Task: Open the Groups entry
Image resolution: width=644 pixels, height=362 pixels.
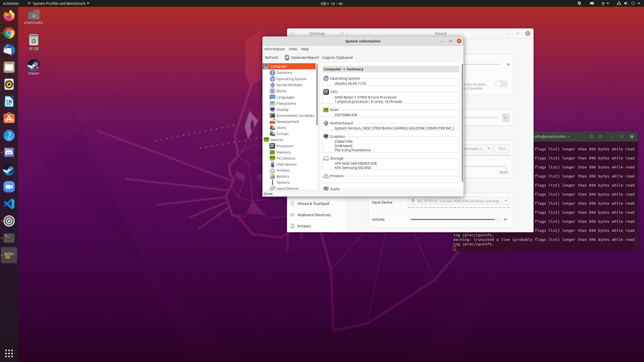Action: point(282,134)
